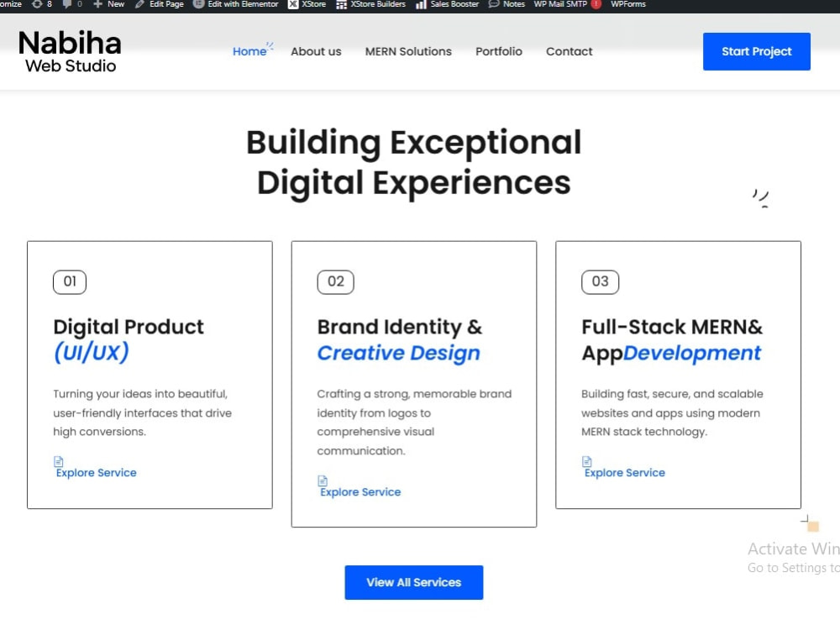840x630 pixels.
Task: Select the Full-Stack MERN& AppDevelopment title
Action: (672, 339)
